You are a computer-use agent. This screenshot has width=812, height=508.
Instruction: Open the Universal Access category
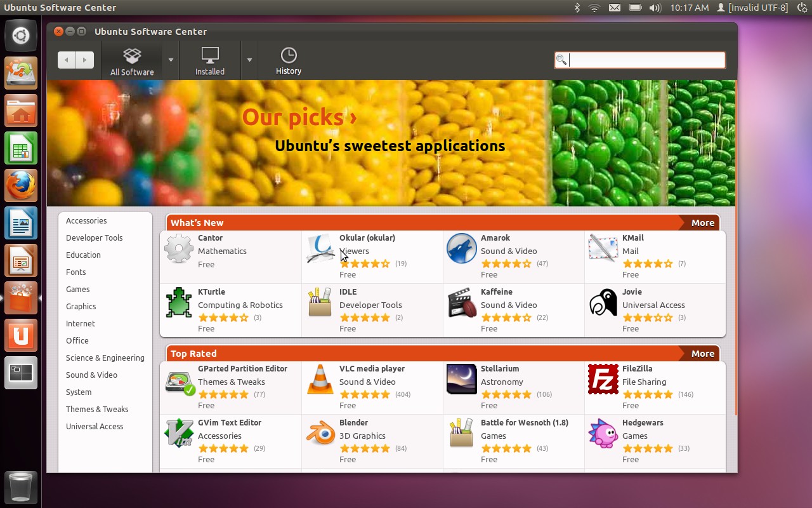click(x=95, y=426)
